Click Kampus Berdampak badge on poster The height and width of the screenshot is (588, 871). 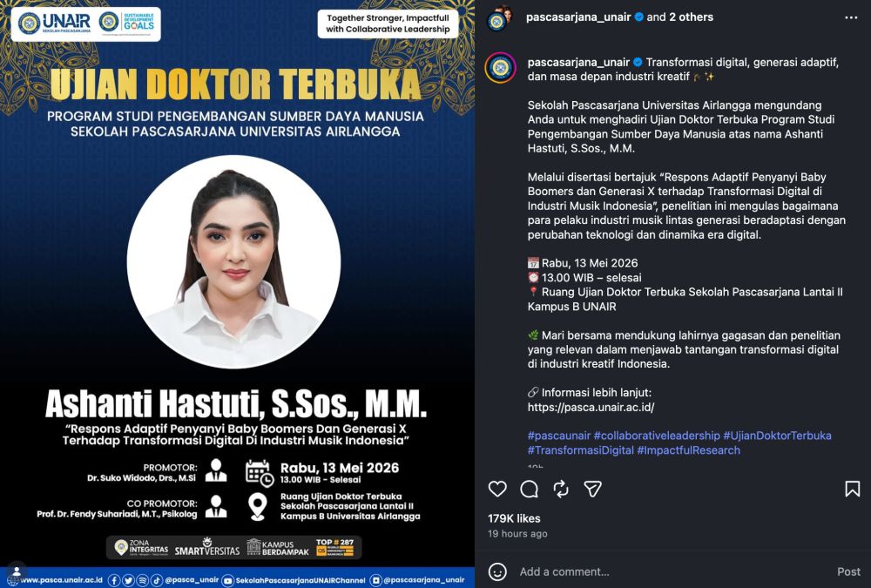(x=278, y=547)
